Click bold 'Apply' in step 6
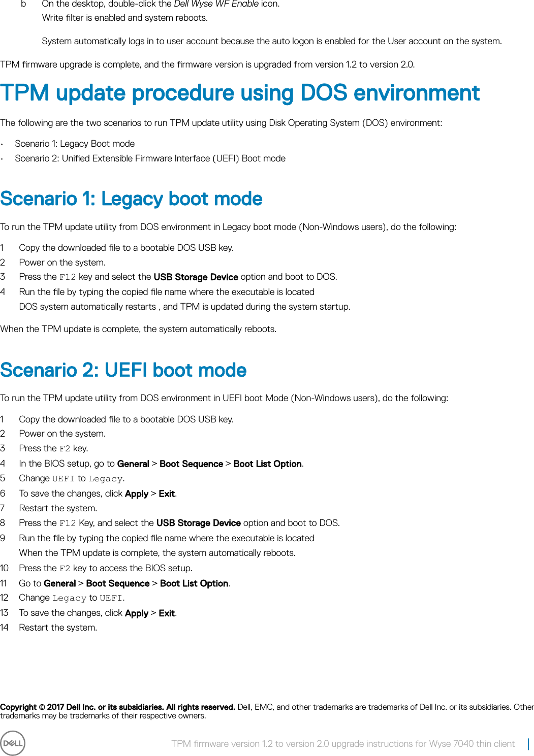This screenshot has width=534, height=756. point(137,494)
